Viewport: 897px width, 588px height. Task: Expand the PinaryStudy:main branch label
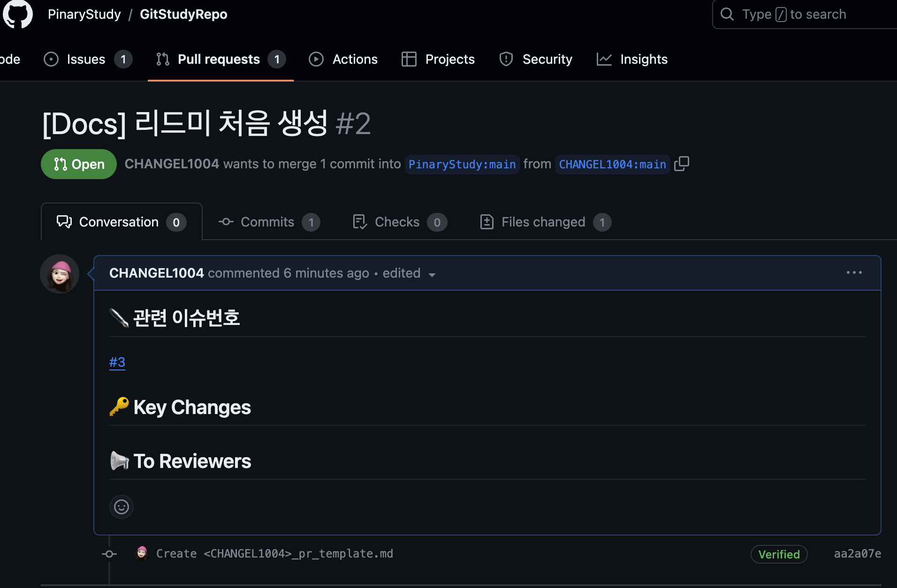462,164
